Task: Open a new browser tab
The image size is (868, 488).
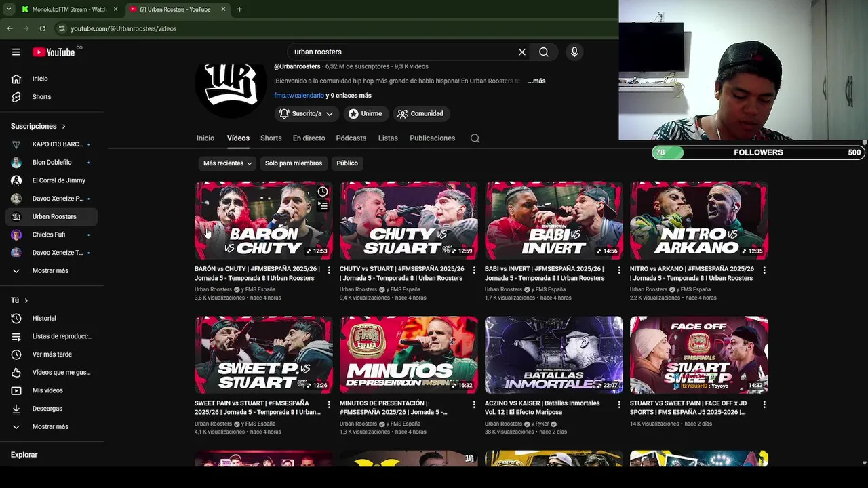Action: (x=239, y=9)
